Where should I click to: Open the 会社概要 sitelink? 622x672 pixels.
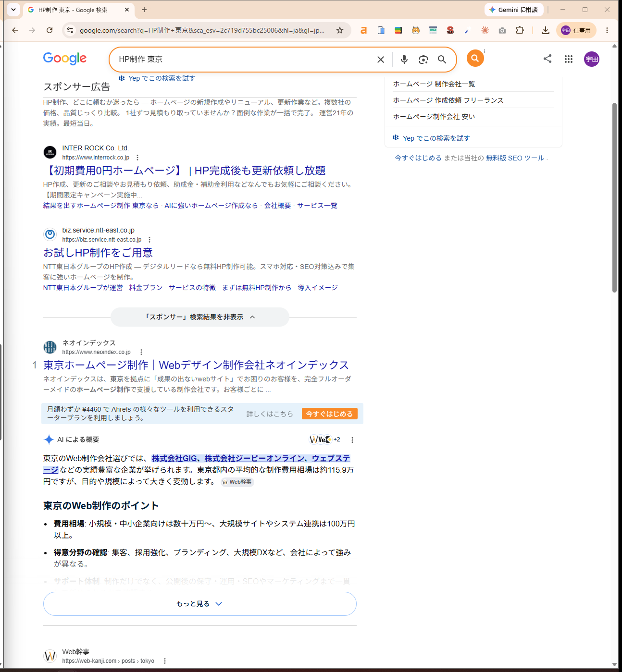[278, 206]
